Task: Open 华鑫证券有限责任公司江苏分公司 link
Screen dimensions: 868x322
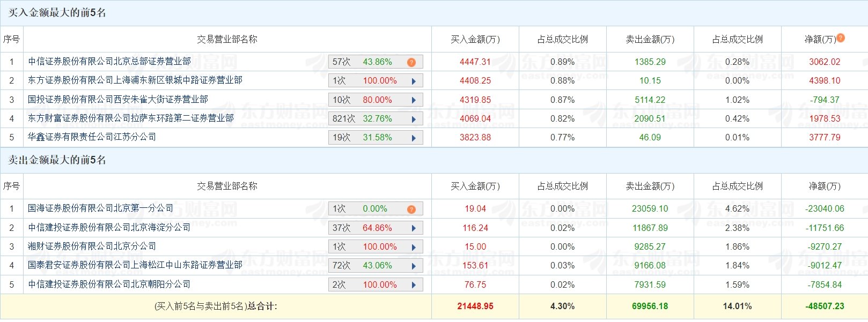Action: pos(92,137)
